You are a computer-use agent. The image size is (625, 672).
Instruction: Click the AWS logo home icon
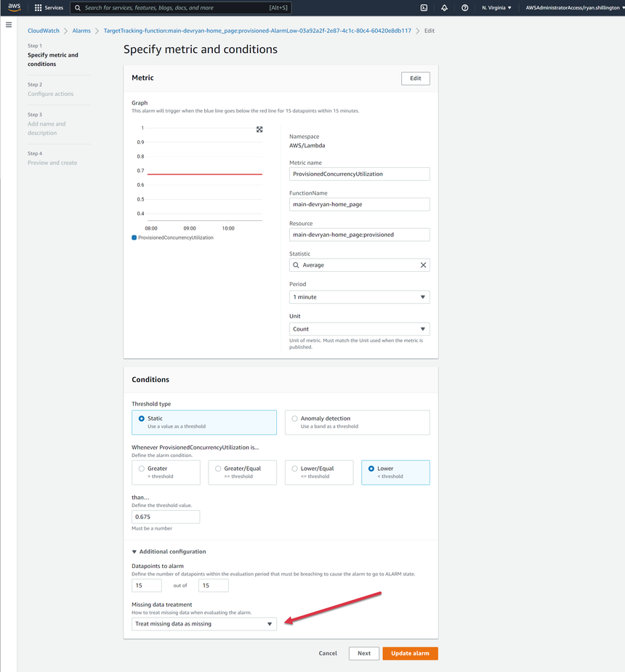[15, 7]
